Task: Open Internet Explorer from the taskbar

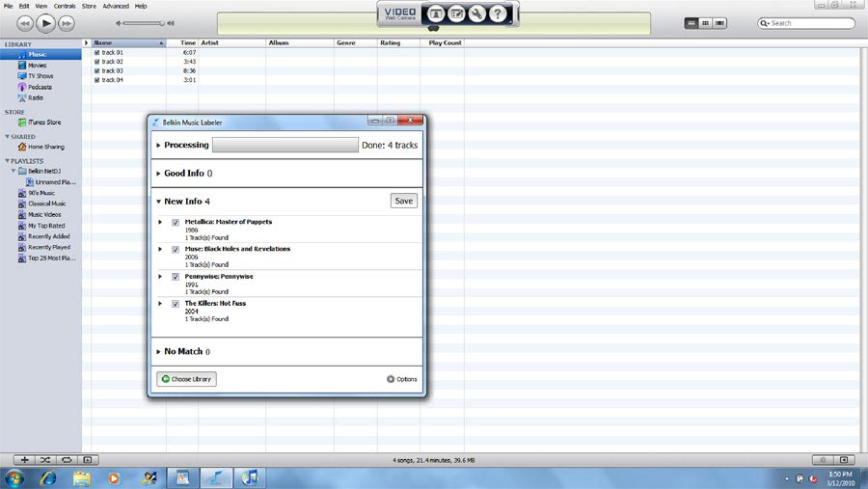Action: click(48, 478)
